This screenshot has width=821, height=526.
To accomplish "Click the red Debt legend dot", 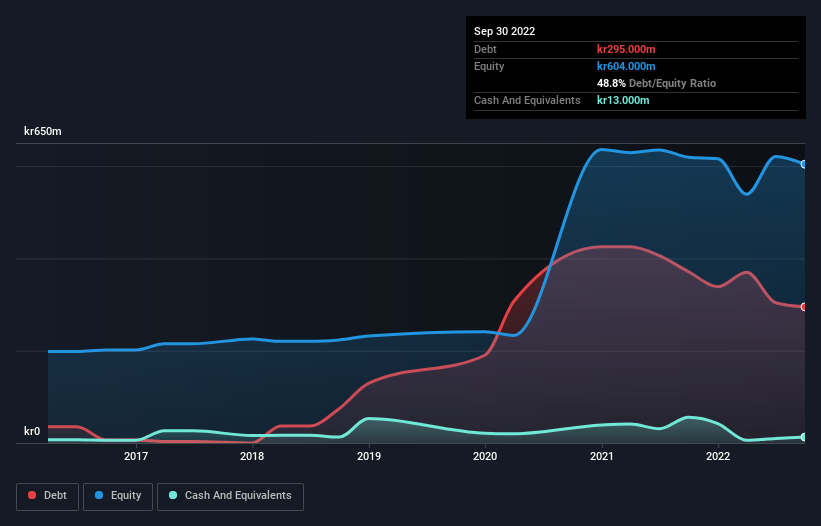I will [32, 495].
